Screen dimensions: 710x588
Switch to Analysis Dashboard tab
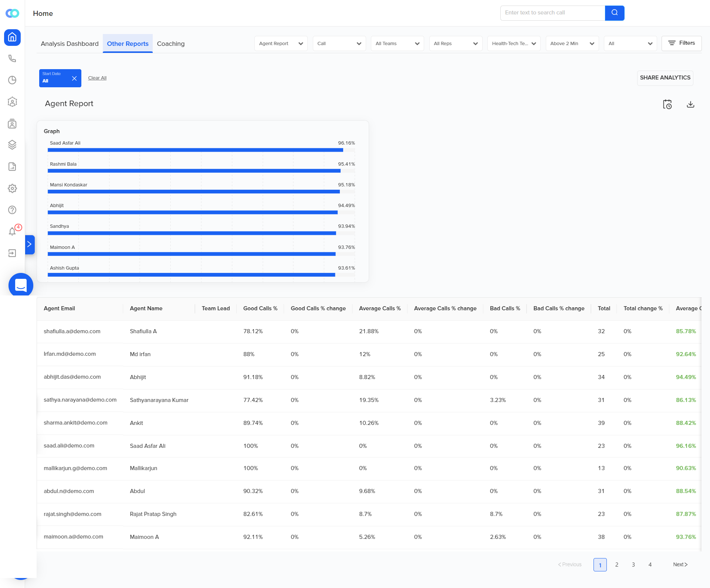70,44
